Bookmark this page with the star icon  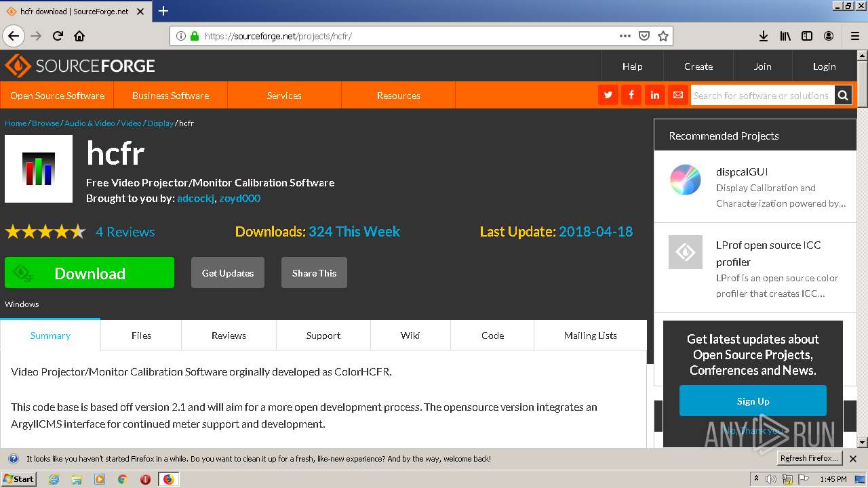pos(663,36)
